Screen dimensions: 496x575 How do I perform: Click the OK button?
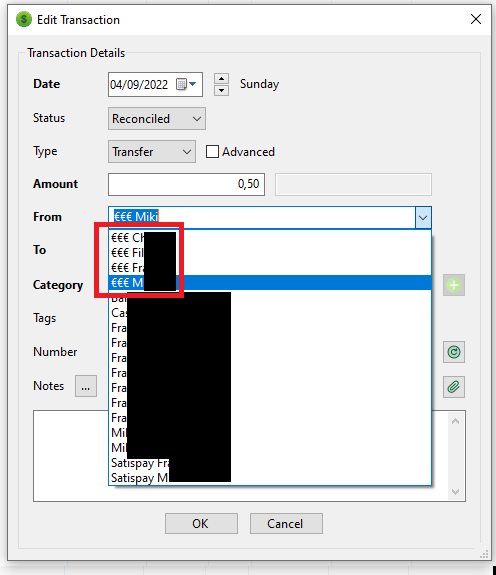tap(201, 523)
